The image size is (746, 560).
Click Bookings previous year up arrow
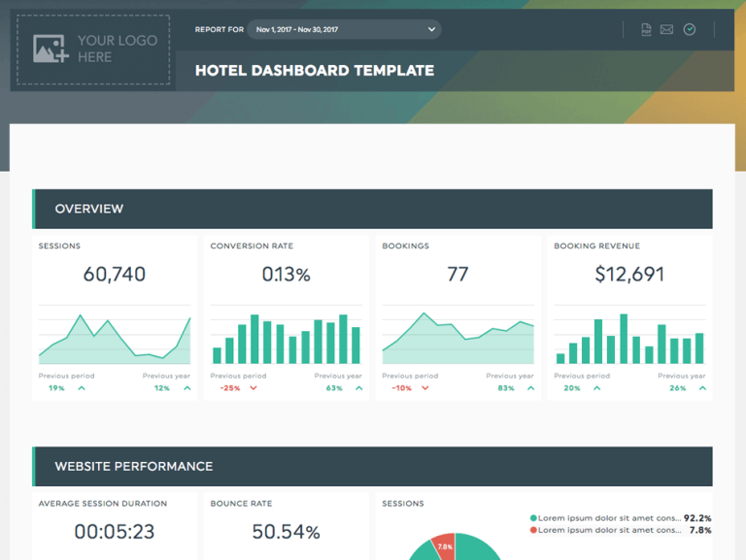coord(530,388)
